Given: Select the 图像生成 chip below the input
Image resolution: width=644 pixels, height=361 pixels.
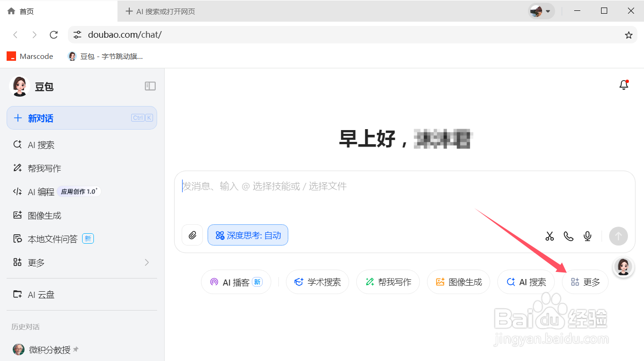Looking at the screenshot, I should [458, 282].
